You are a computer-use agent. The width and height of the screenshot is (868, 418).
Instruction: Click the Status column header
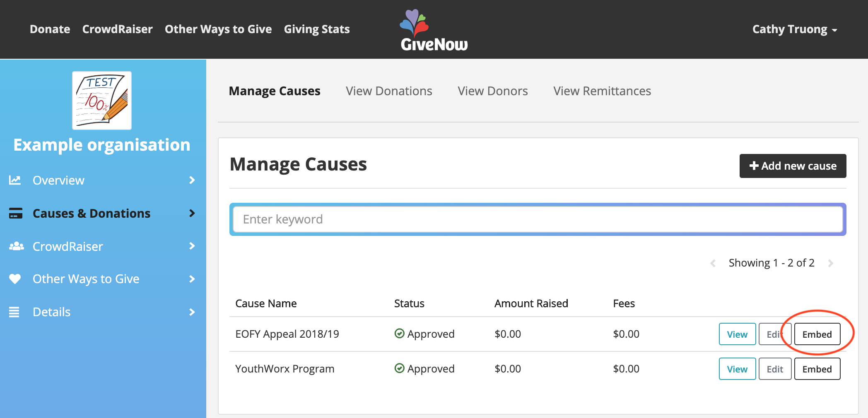pyautogui.click(x=409, y=303)
